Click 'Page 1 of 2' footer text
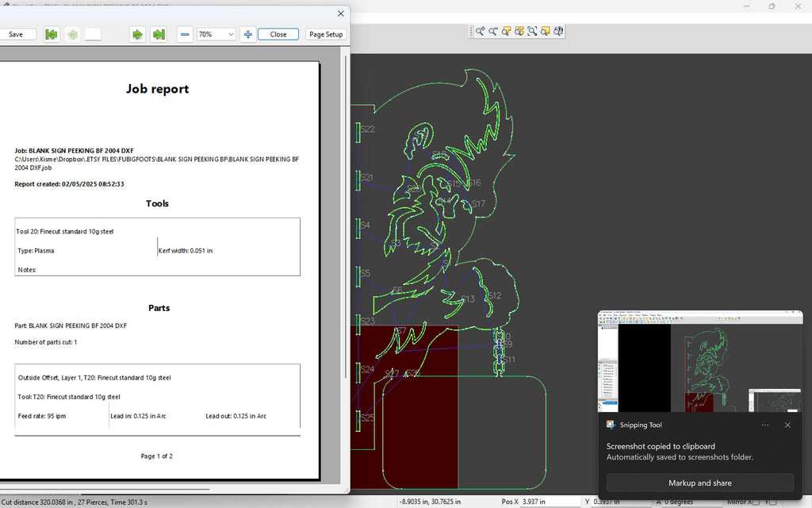This screenshot has width=812, height=508. (156, 456)
